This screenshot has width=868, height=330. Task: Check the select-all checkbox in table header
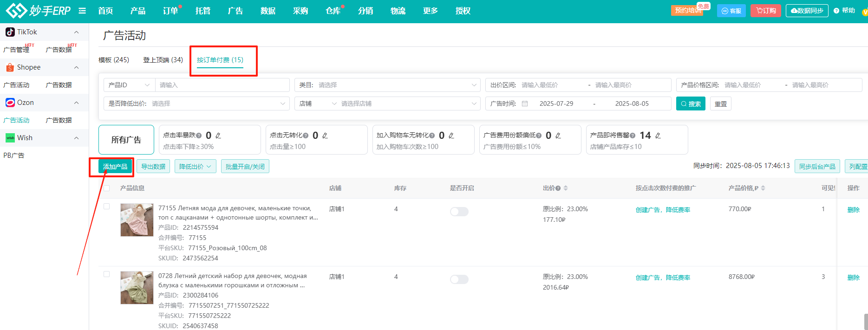click(x=107, y=188)
